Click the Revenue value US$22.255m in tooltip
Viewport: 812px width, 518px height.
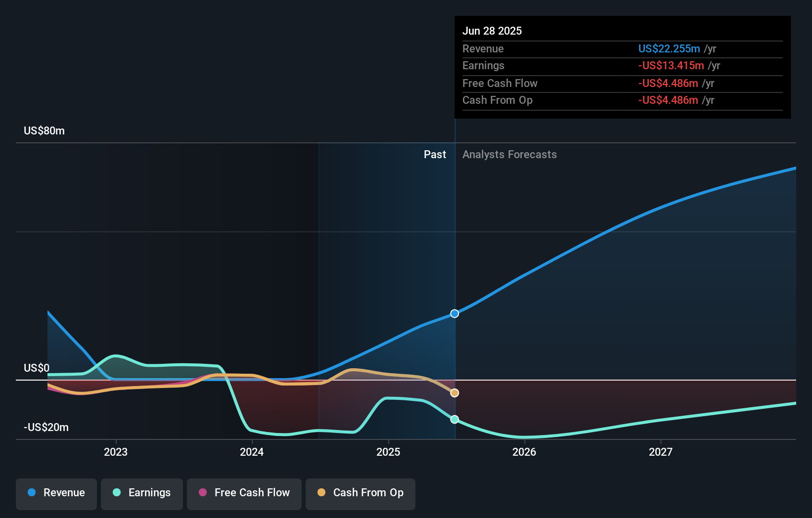click(669, 48)
